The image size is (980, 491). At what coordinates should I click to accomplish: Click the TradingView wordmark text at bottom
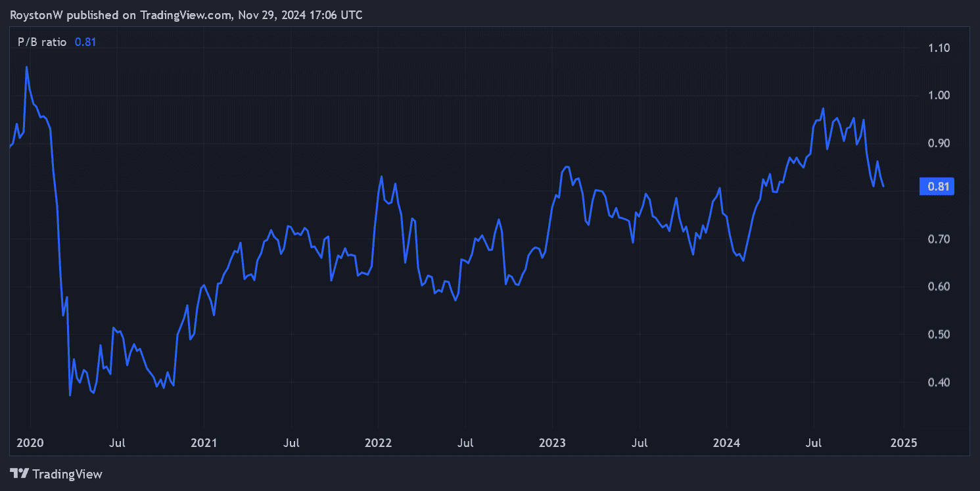pos(67,473)
